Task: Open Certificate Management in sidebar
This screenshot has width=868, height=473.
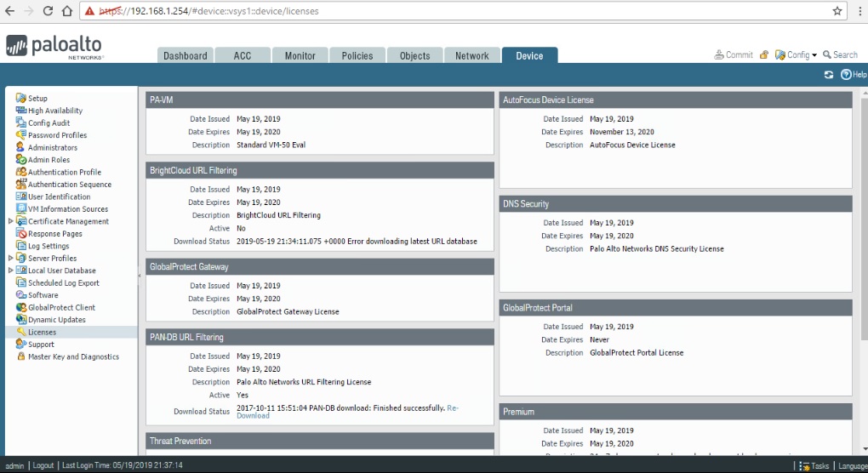Action: pyautogui.click(x=69, y=221)
